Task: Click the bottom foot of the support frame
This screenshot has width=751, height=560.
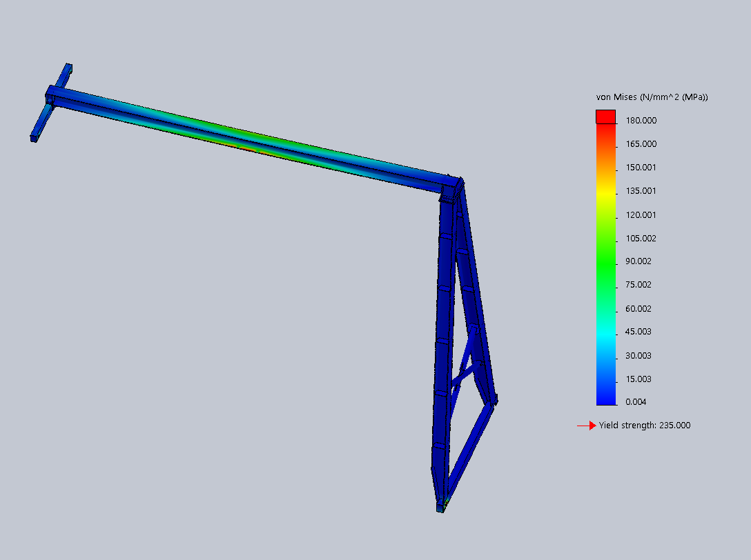Action: (440, 508)
